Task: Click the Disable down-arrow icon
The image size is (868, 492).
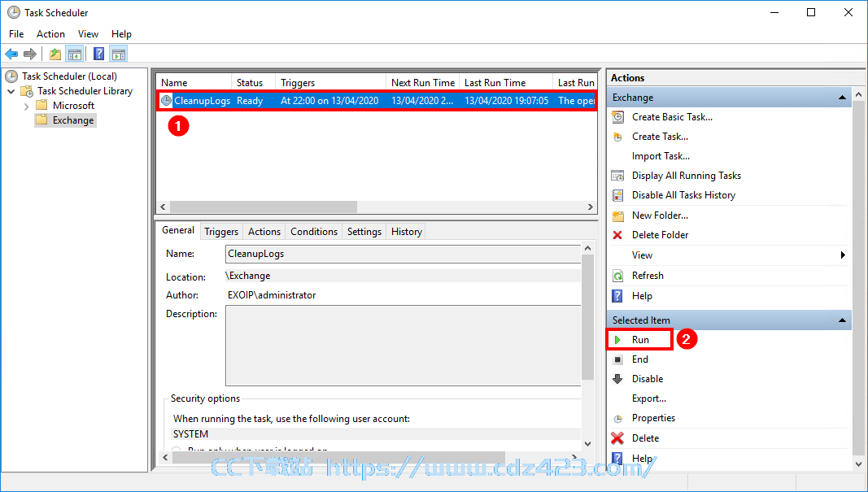Action: coord(617,379)
